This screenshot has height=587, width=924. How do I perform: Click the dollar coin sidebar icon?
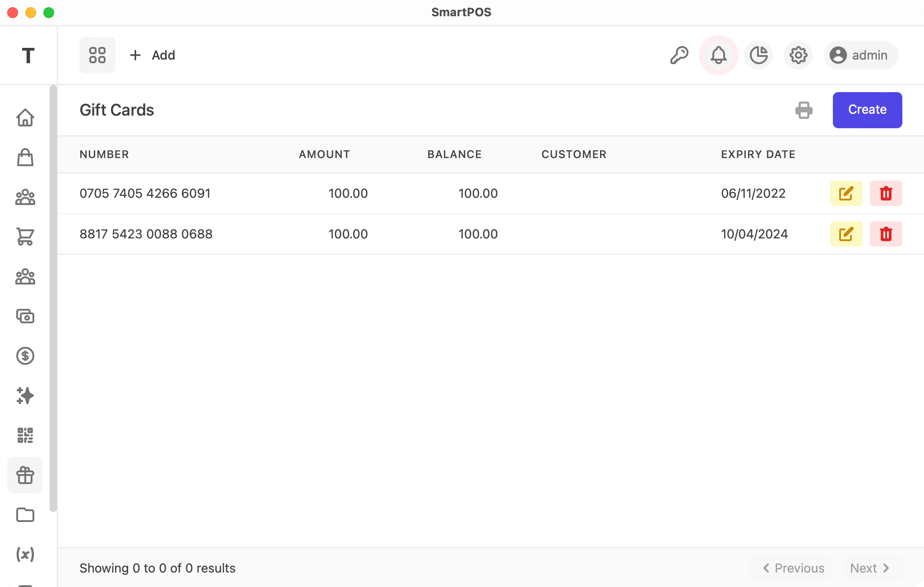(25, 356)
